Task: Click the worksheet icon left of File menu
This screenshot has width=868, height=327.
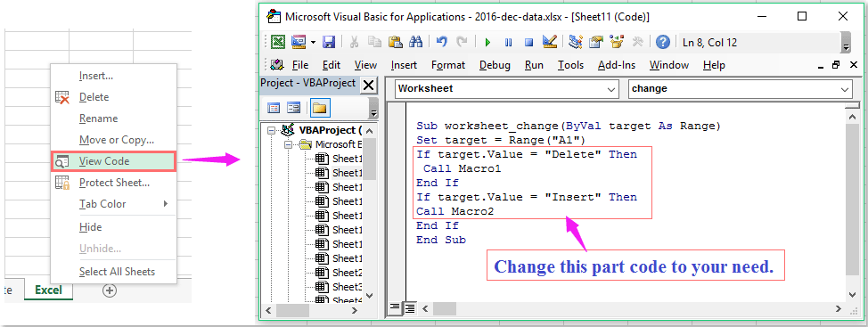Action: pos(277,65)
